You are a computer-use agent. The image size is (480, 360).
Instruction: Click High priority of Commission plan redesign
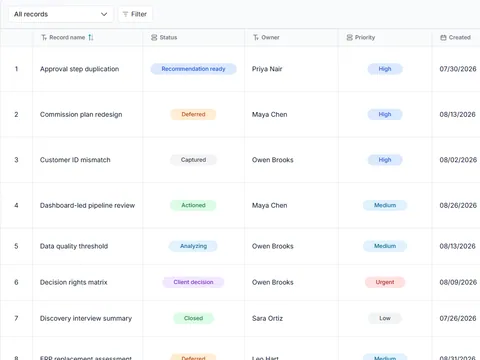pyautogui.click(x=385, y=114)
